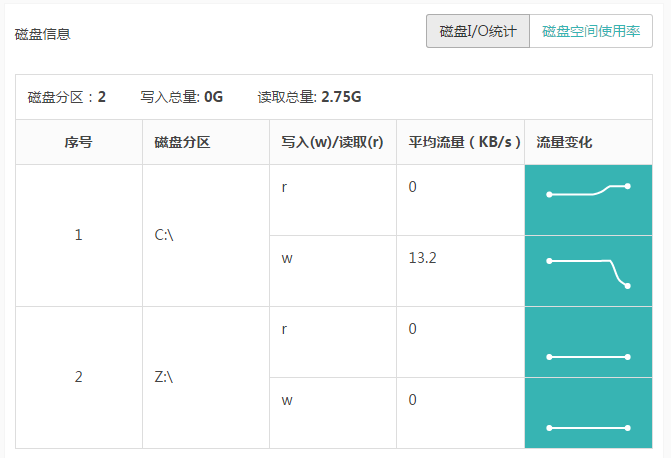The image size is (671, 458).
Task: Open the Z:\ write traffic sparkline chart
Action: 588,413
